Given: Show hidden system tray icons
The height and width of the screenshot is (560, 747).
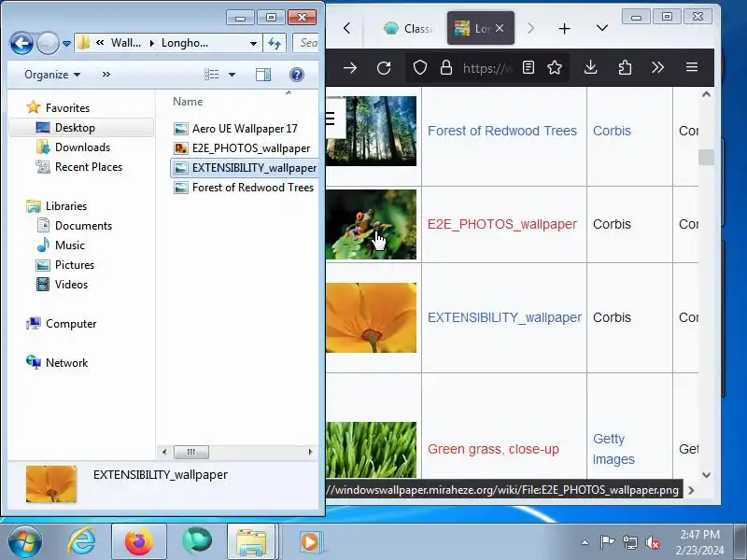Looking at the screenshot, I should [x=585, y=542].
